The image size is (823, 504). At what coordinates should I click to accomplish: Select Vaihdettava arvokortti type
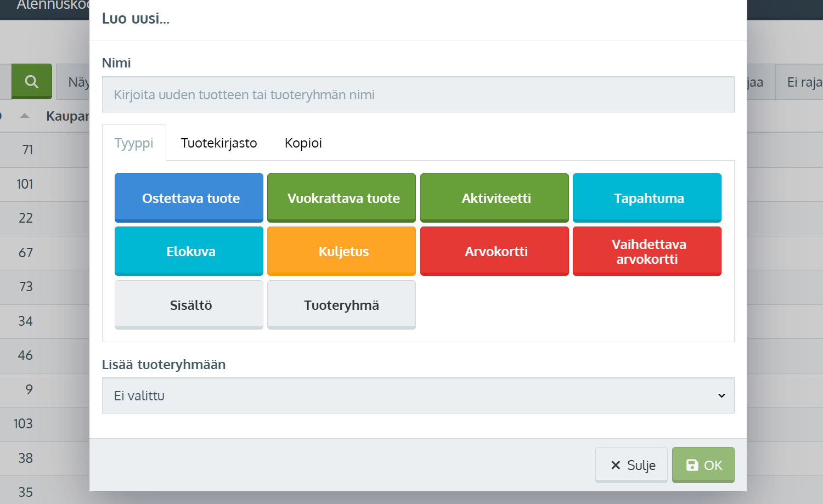647,251
